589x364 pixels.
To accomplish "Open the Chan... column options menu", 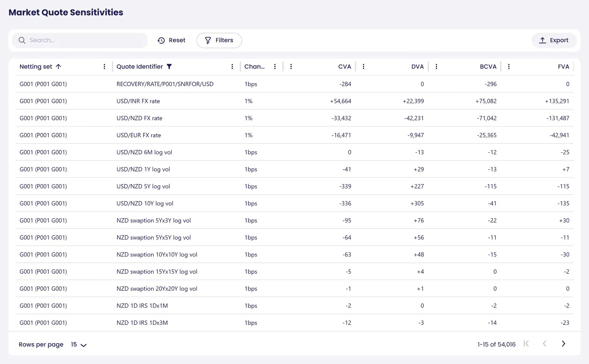I will tap(275, 67).
